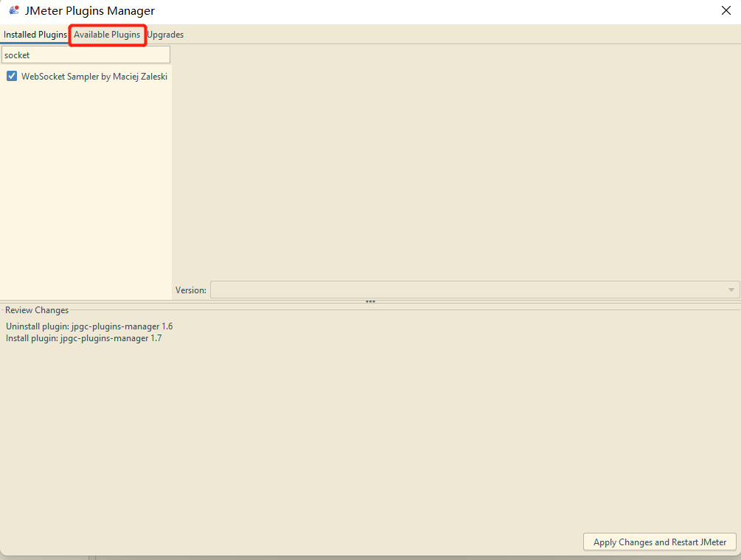
Task: Click the 'Version:' label
Action: click(x=191, y=290)
